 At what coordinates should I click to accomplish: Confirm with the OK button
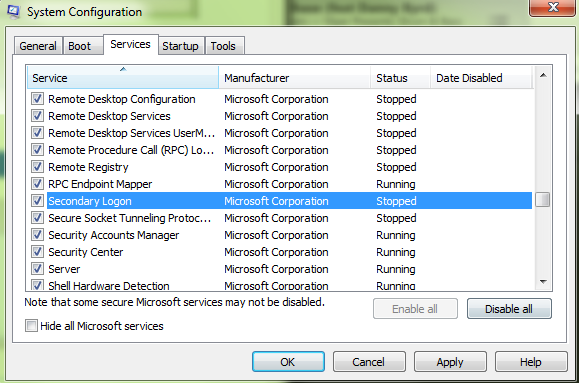(x=288, y=362)
